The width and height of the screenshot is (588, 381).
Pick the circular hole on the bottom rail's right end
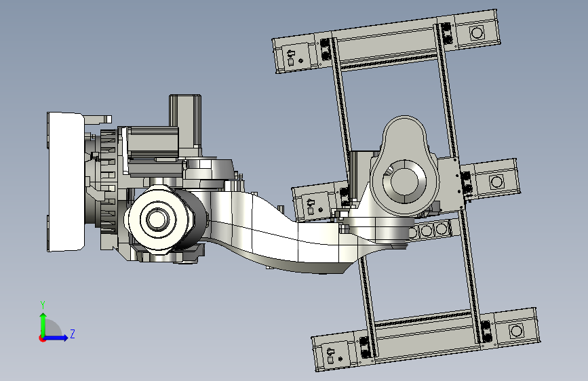516,331
